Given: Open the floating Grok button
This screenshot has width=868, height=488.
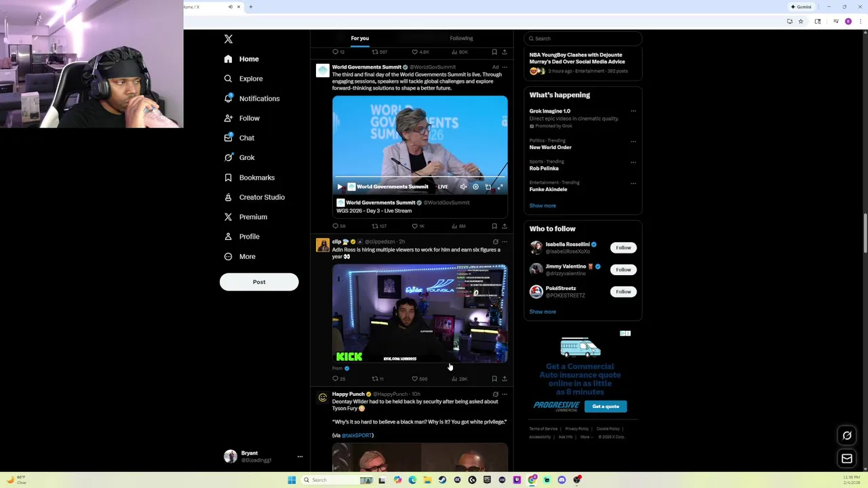Looking at the screenshot, I should point(847,436).
